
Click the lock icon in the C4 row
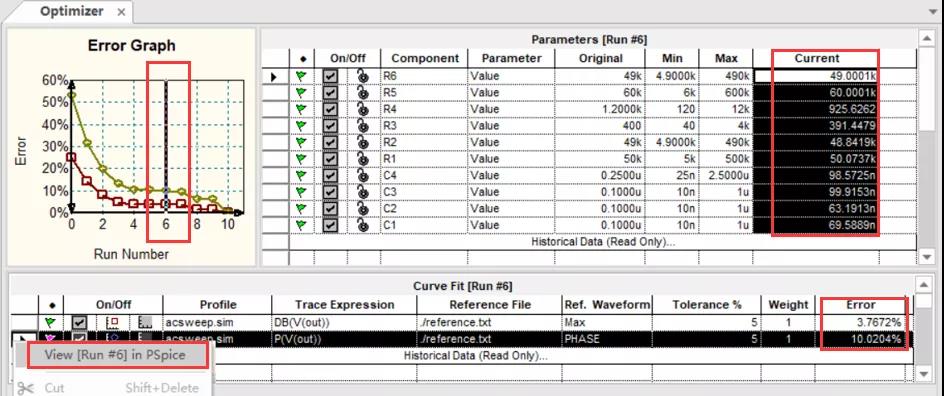click(x=361, y=175)
